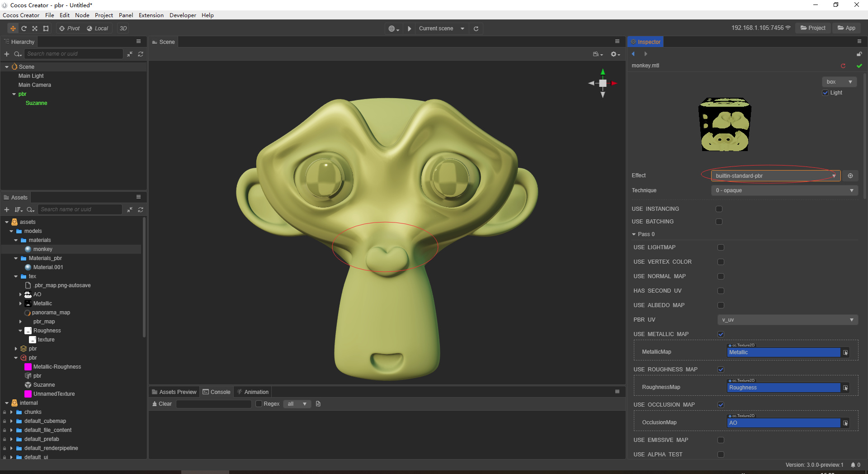Create a new asset in the Assets panel
Image resolution: width=868 pixels, height=474 pixels.
(7, 209)
